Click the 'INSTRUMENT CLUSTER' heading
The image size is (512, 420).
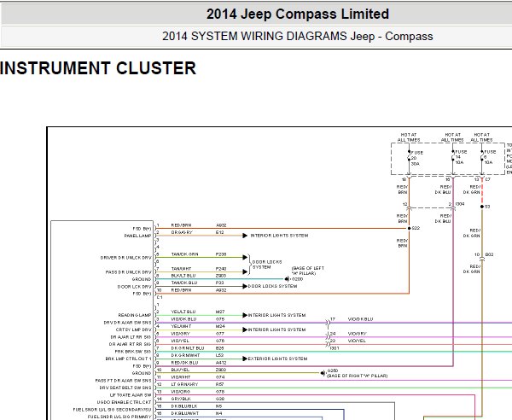[x=98, y=68]
